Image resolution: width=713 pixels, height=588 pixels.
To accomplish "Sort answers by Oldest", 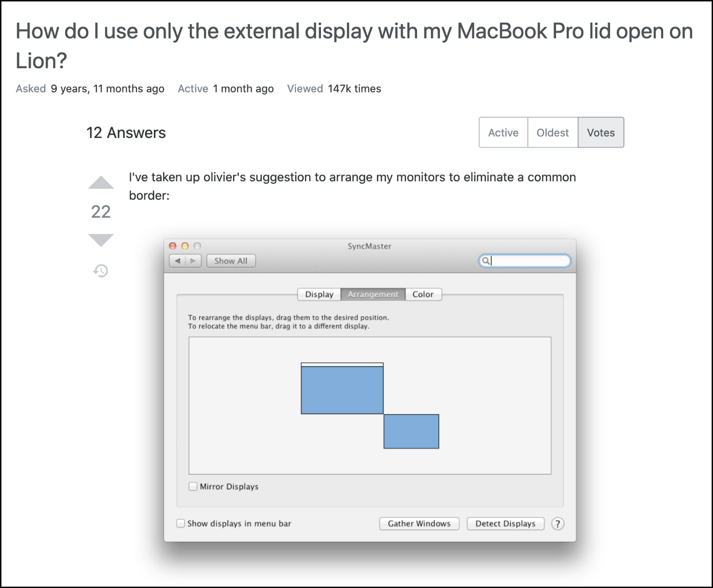I will [553, 132].
